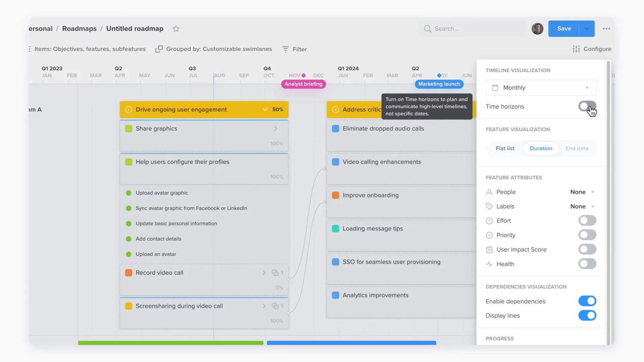Viewport: 644px width, 362px height.
Task: Open the Monthly timeline dropdown
Action: (541, 88)
